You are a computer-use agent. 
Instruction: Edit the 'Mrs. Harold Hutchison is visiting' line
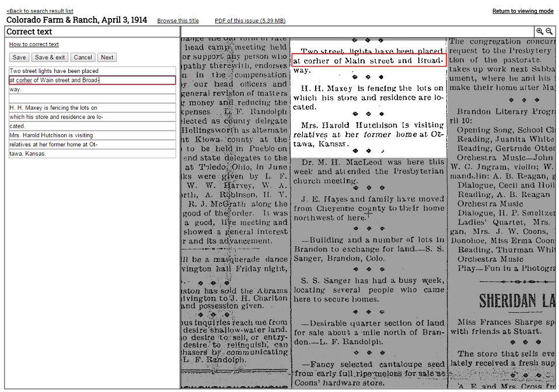pyautogui.click(x=92, y=135)
